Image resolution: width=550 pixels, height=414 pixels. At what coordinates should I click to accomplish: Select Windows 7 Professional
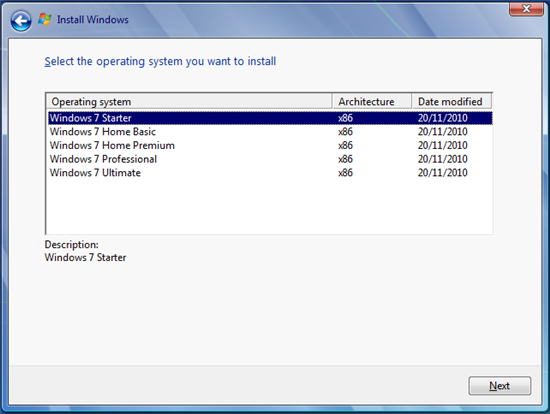[x=270, y=159]
